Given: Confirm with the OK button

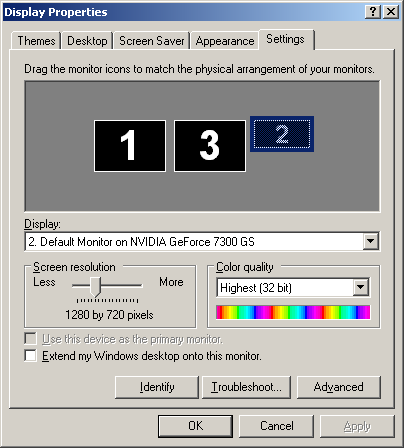Looking at the screenshot, I should coord(195,426).
